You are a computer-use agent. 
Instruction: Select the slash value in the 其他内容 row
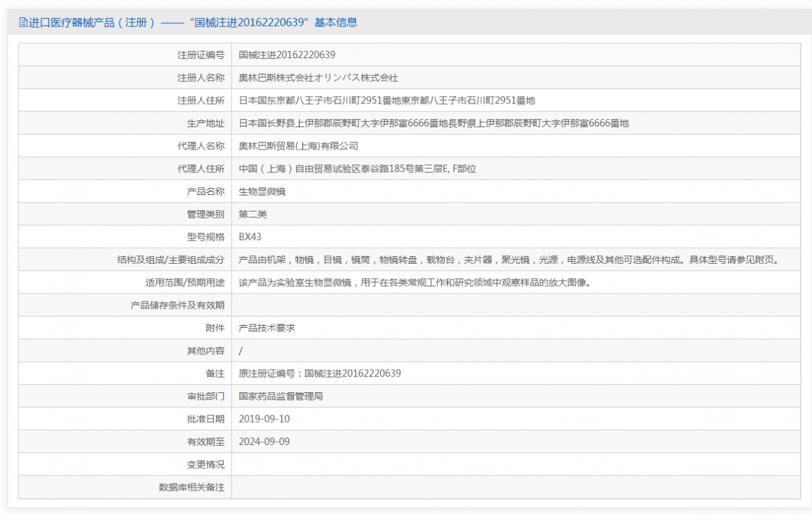pyautogui.click(x=241, y=350)
